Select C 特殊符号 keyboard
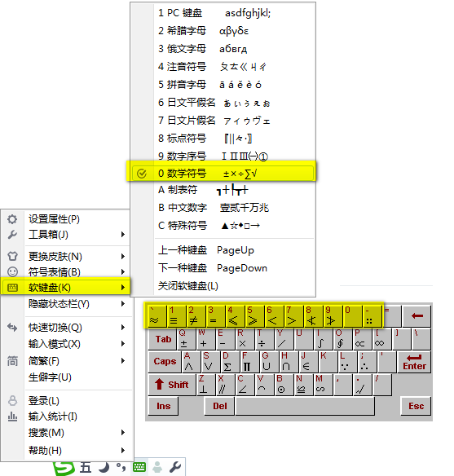454x476 pixels. click(223, 226)
